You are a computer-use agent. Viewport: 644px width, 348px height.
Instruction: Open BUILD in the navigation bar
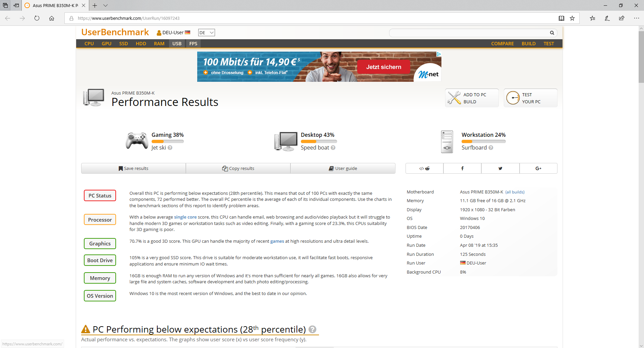click(x=529, y=44)
